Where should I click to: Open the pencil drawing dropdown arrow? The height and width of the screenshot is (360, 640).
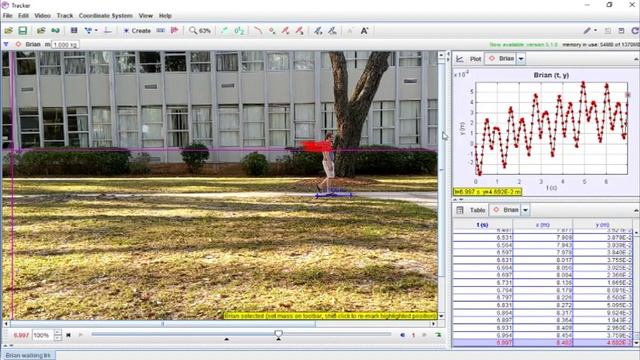pos(596,31)
